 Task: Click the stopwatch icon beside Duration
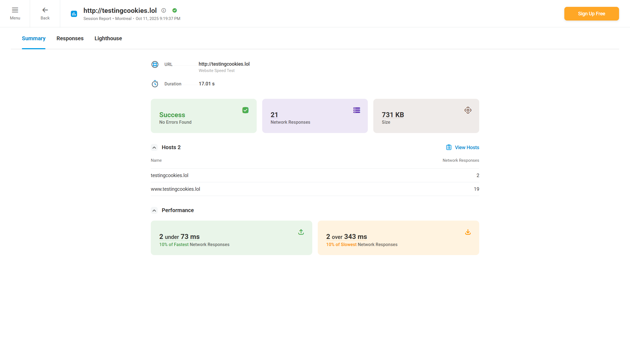click(155, 84)
